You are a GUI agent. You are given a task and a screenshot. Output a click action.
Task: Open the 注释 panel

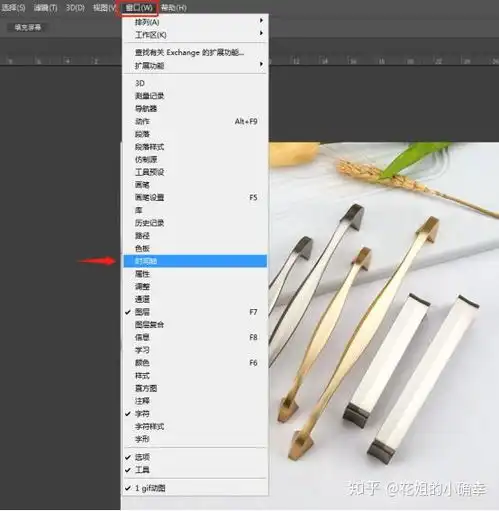point(195,401)
